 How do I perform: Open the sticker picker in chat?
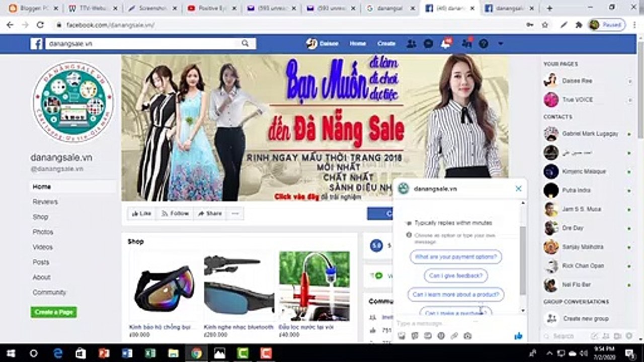tap(415, 336)
